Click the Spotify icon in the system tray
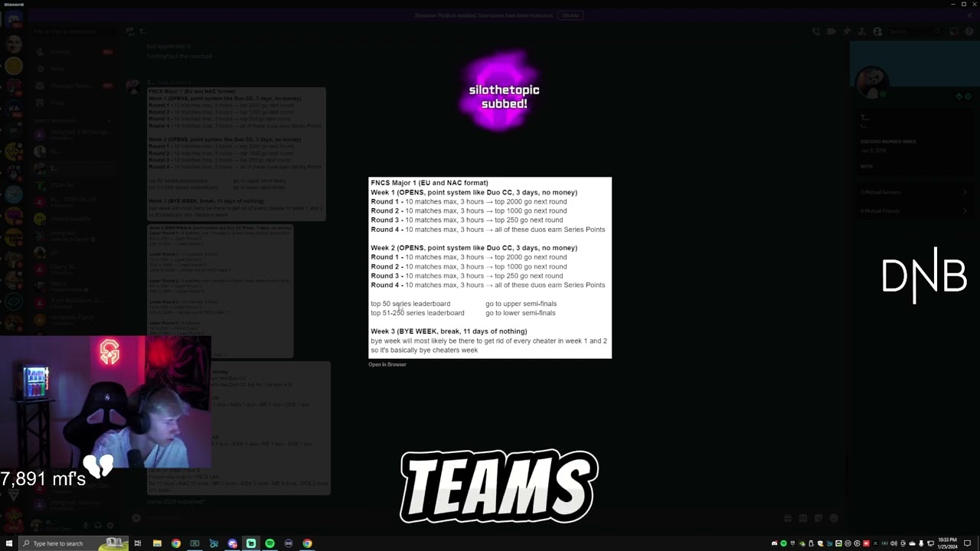Screen dimensions: 980x551 click(783, 543)
